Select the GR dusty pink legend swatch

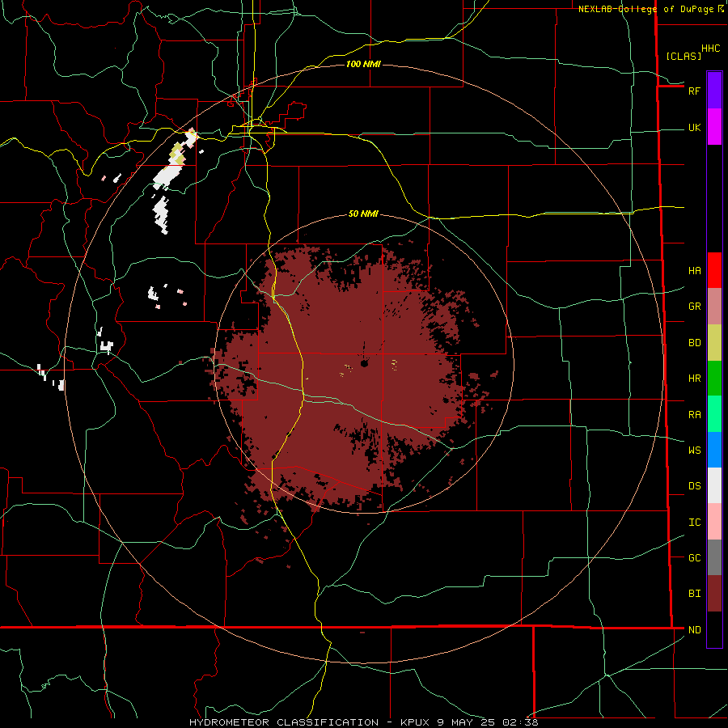[x=714, y=306]
